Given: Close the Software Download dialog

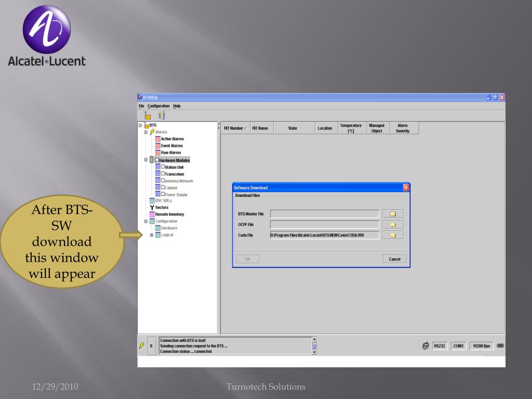Looking at the screenshot, I should 406,188.
